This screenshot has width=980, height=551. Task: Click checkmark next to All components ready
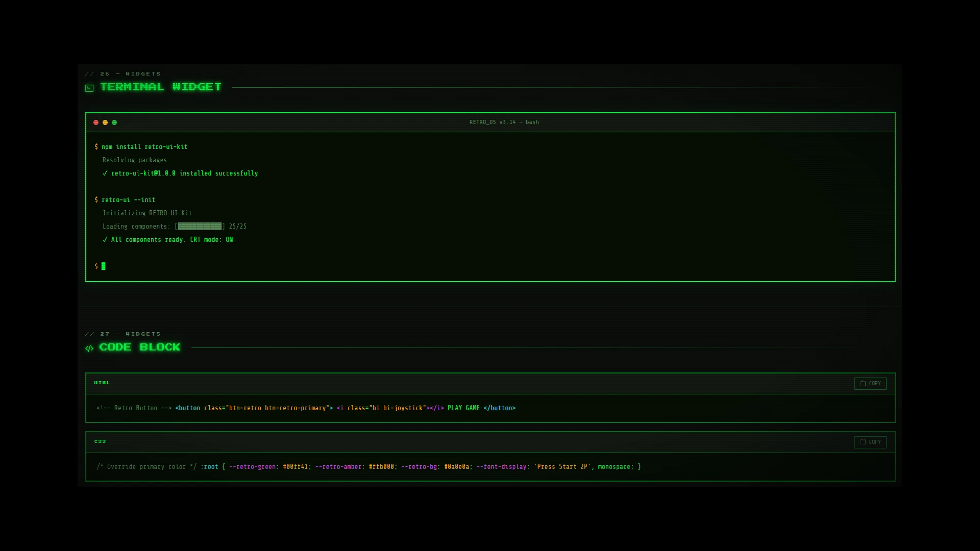[x=105, y=240]
